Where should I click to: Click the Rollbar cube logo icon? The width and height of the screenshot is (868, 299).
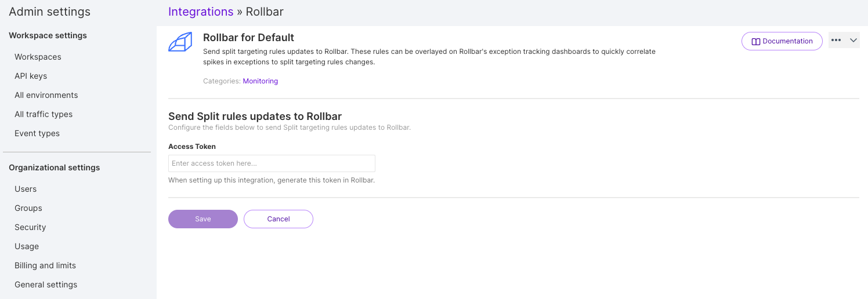click(180, 42)
